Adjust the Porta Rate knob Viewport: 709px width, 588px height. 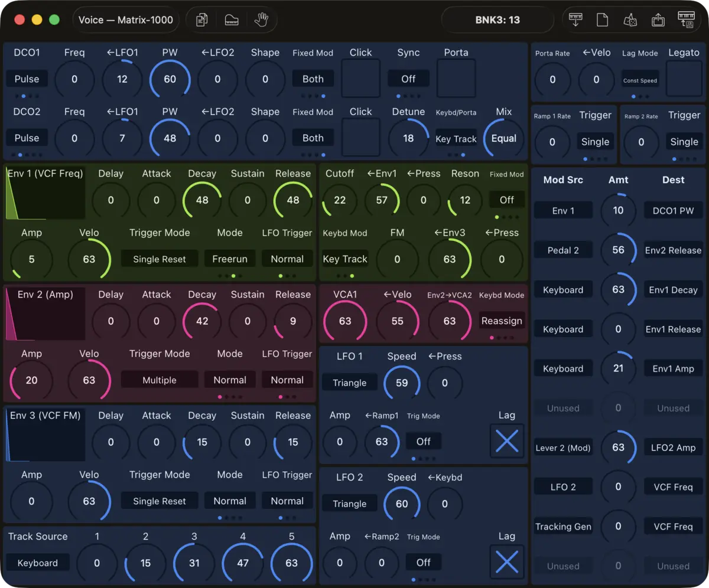coord(552,80)
